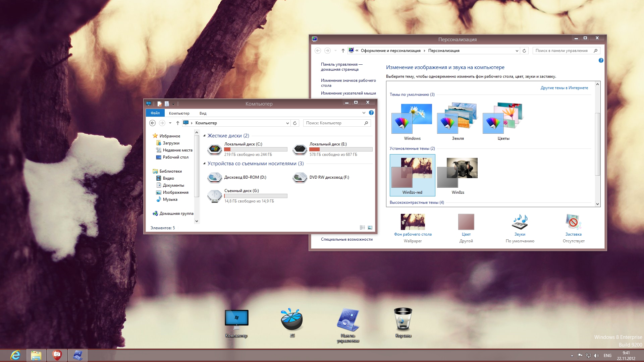Click the refresh icon in the Computer window
This screenshot has width=644, height=362.
tap(295, 123)
